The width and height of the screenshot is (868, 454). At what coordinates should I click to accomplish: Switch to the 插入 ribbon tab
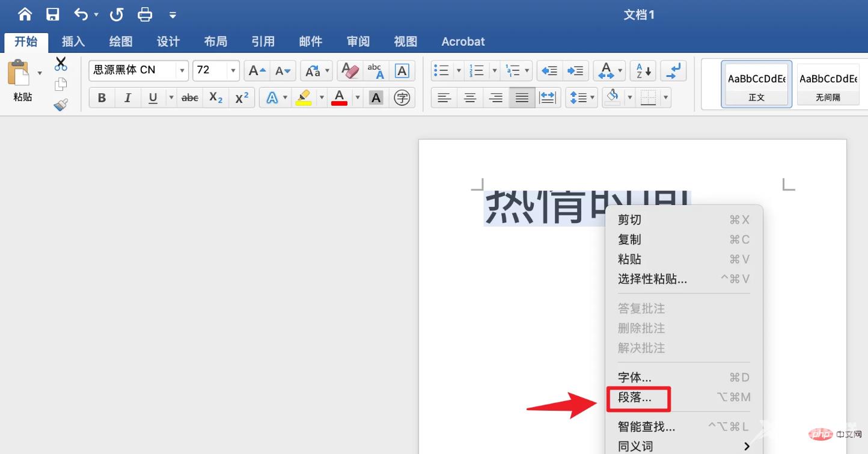click(73, 41)
